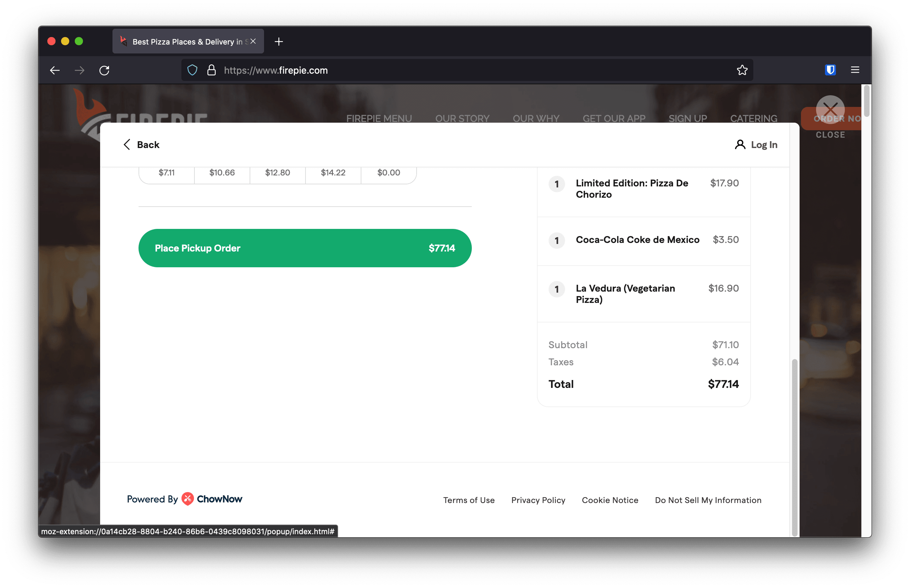Open Terms of Use link
Image resolution: width=910 pixels, height=588 pixels.
[x=469, y=500]
